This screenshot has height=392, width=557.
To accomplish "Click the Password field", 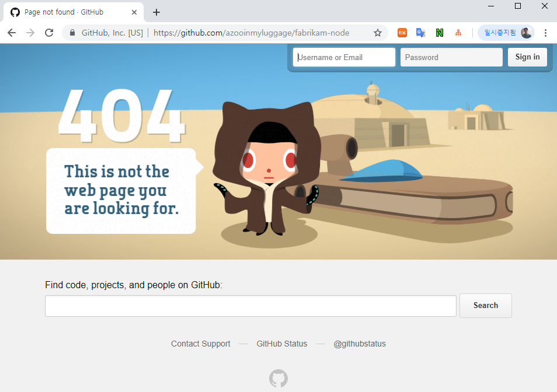I will click(451, 57).
